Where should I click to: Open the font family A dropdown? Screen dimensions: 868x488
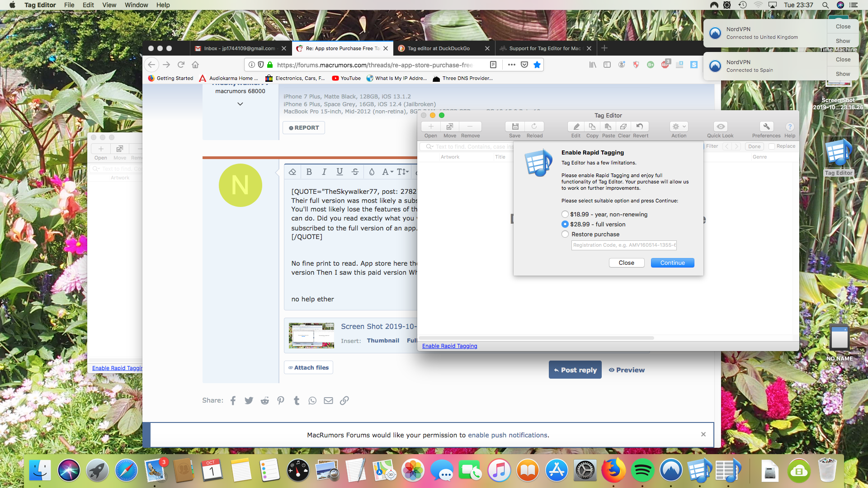coord(387,172)
